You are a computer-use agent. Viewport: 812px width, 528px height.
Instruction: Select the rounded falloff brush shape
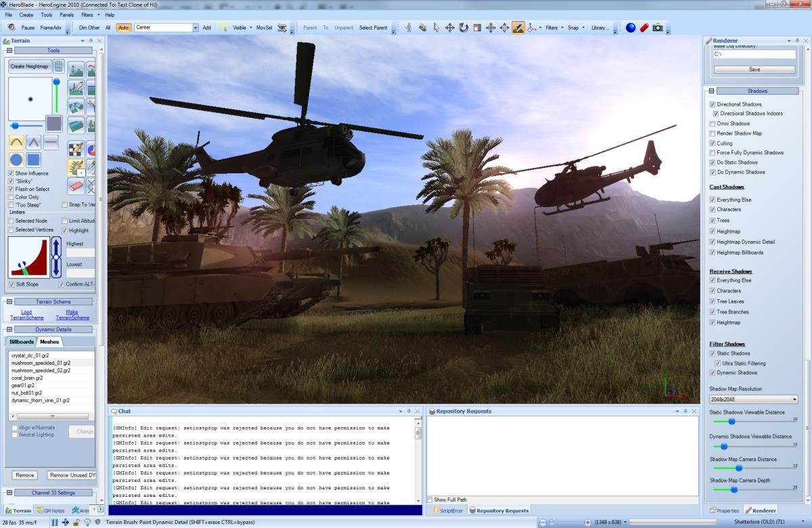tap(16, 143)
